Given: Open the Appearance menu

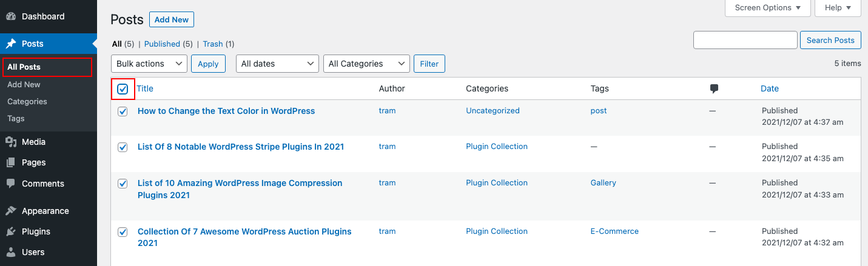Looking at the screenshot, I should [49, 211].
